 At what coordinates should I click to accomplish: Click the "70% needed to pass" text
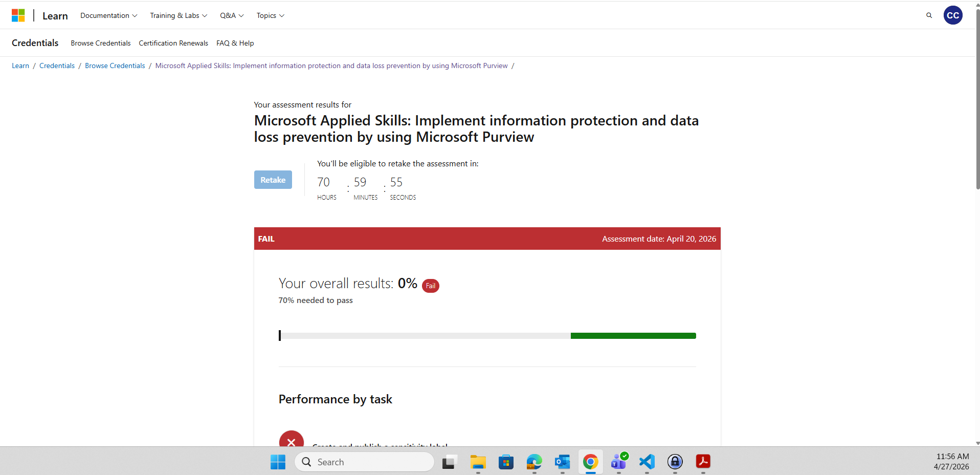coord(316,300)
